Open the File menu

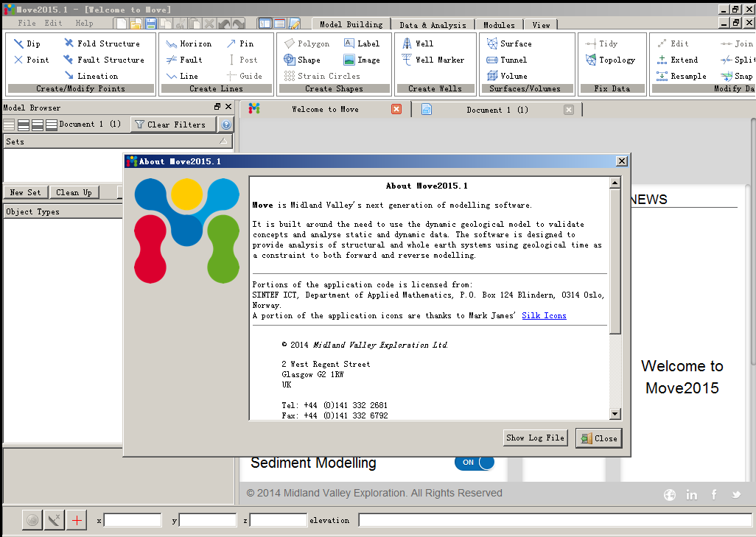(27, 23)
